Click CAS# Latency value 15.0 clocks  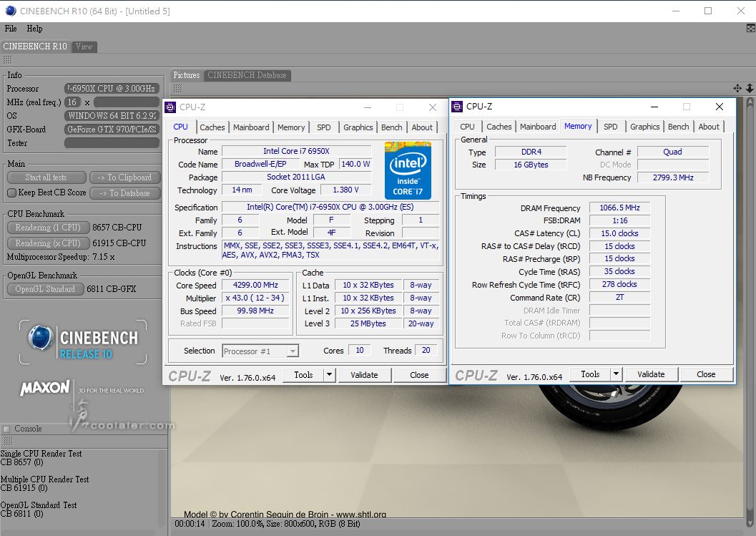point(619,233)
